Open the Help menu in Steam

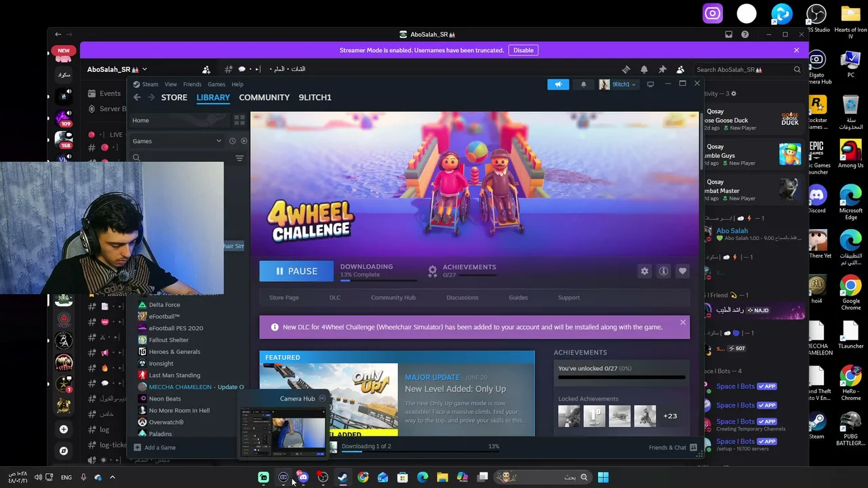(x=237, y=85)
